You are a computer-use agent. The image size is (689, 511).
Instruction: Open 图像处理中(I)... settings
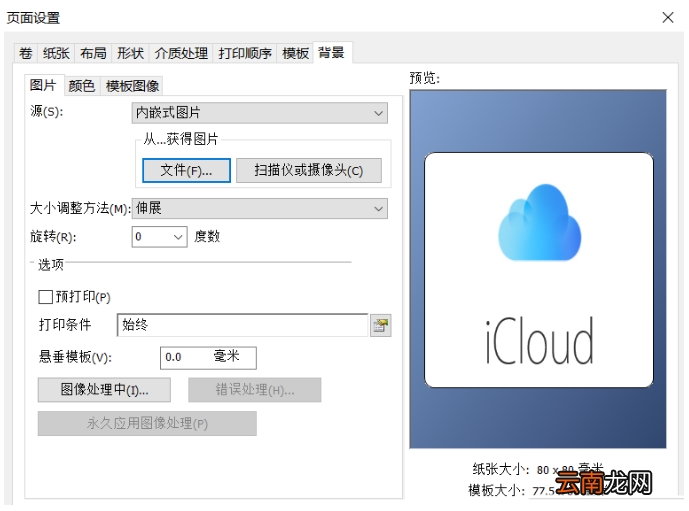(x=104, y=390)
